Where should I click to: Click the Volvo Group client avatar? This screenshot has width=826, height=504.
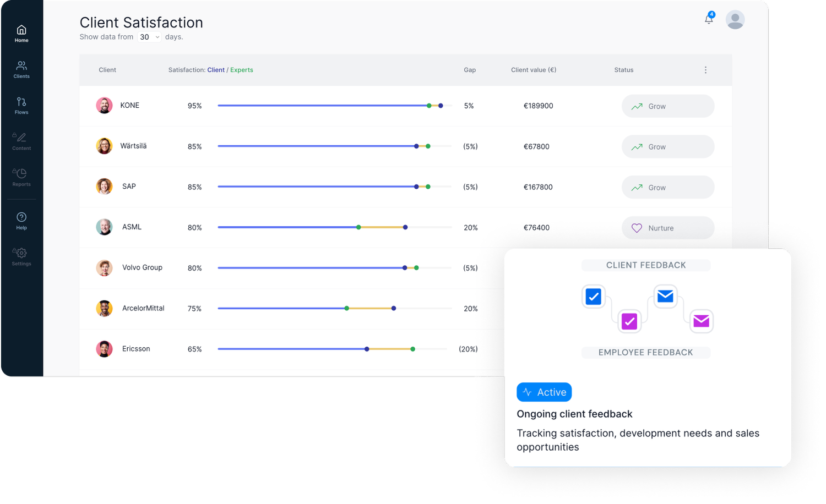coord(104,268)
